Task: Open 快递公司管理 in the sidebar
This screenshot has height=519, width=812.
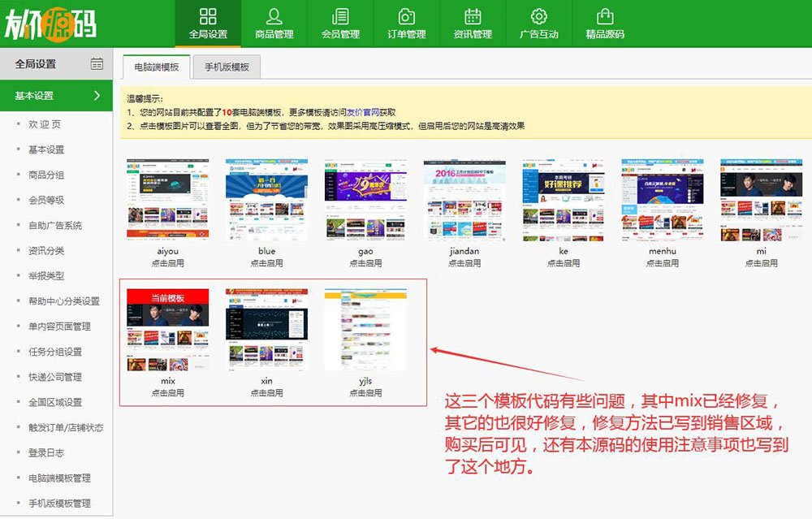Action: coord(55,377)
